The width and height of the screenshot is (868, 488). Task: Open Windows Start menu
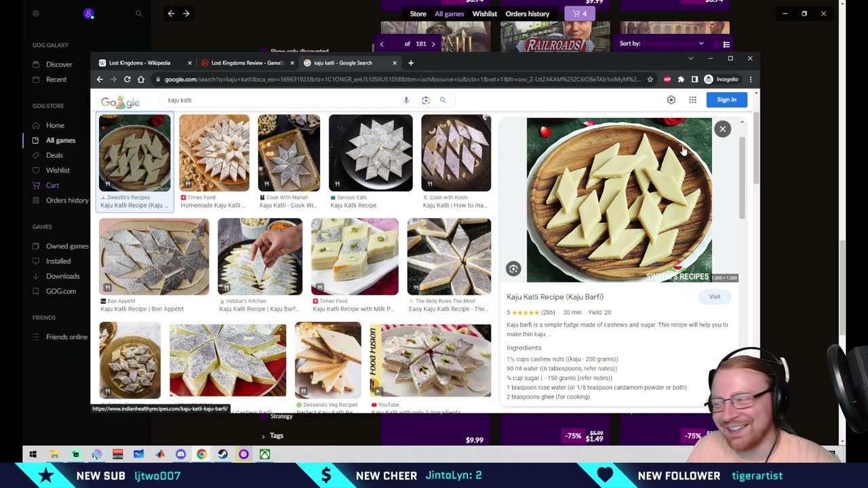[33, 454]
